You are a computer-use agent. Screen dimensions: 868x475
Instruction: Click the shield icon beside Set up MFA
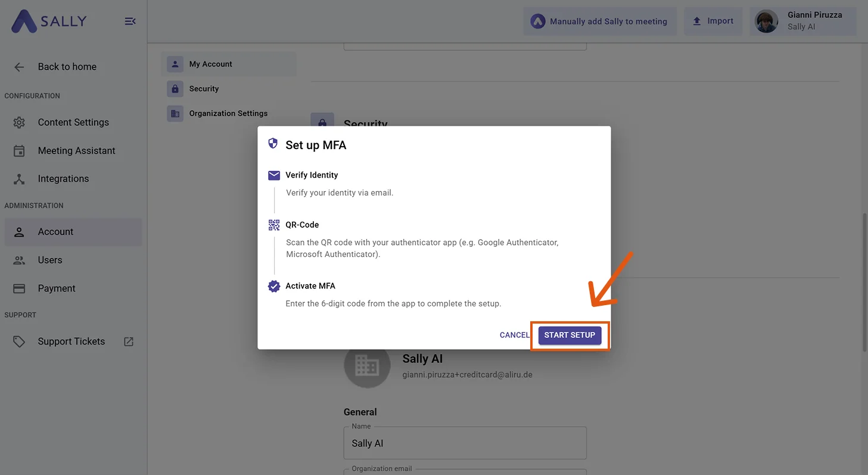pyautogui.click(x=273, y=144)
